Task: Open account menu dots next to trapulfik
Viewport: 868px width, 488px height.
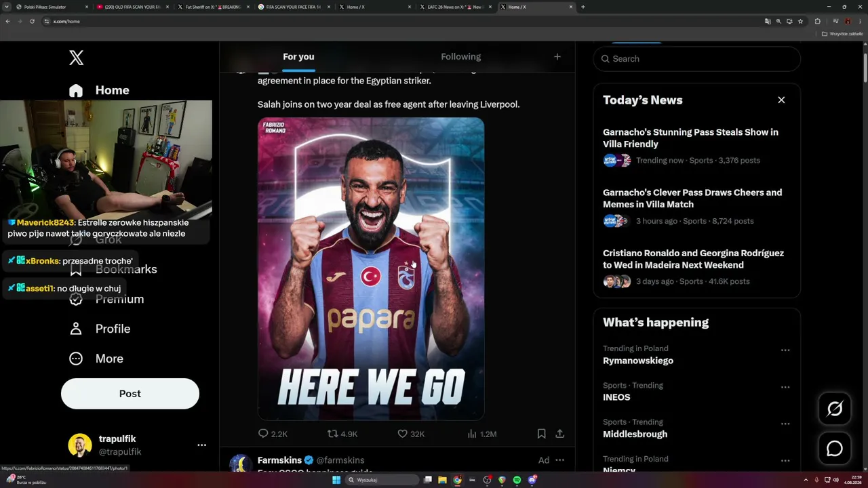Action: (x=201, y=445)
